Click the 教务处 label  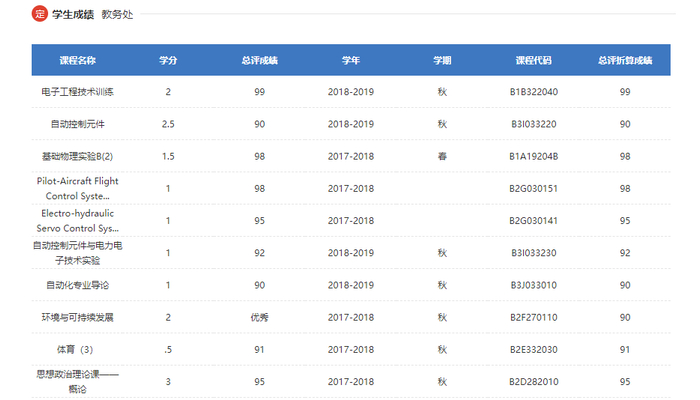point(117,14)
